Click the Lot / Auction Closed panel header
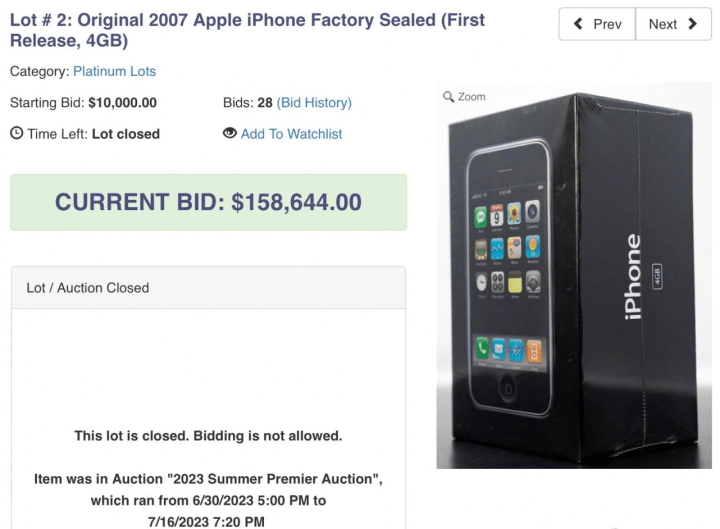This screenshot has width=720, height=529. point(208,288)
